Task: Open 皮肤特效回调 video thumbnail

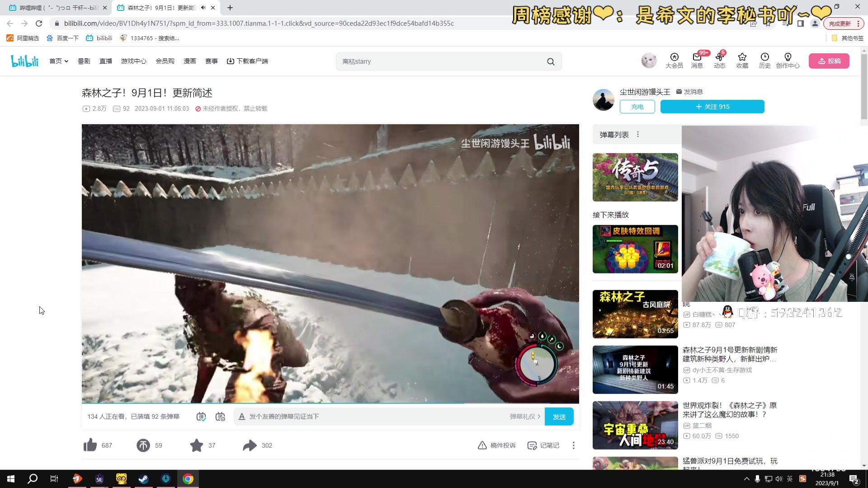Action: point(635,249)
